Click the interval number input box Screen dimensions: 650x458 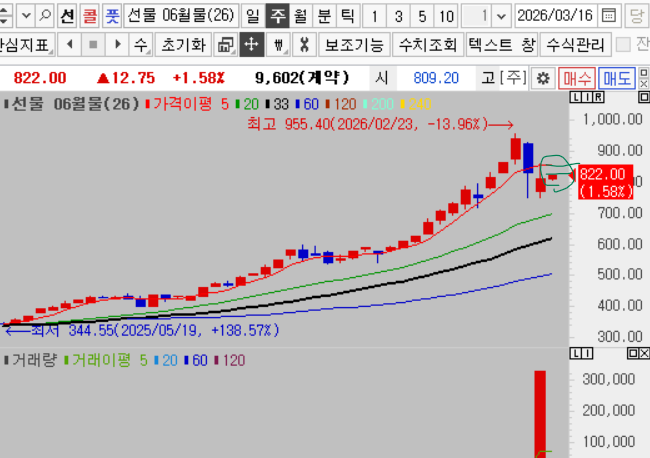pos(477,16)
